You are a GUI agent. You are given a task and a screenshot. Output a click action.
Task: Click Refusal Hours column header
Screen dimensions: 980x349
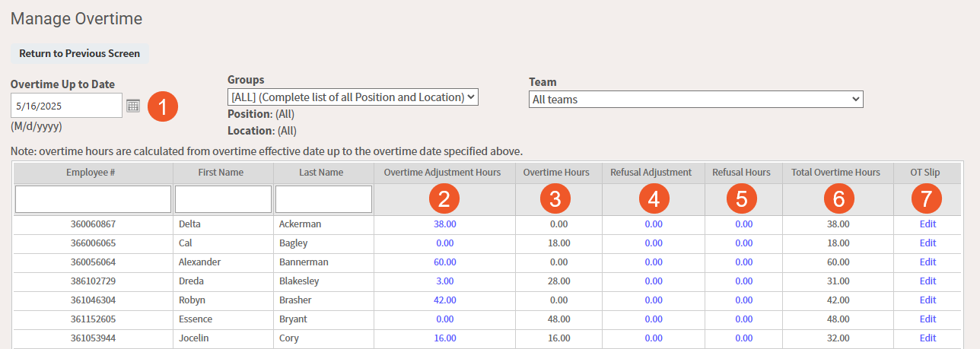pyautogui.click(x=741, y=173)
